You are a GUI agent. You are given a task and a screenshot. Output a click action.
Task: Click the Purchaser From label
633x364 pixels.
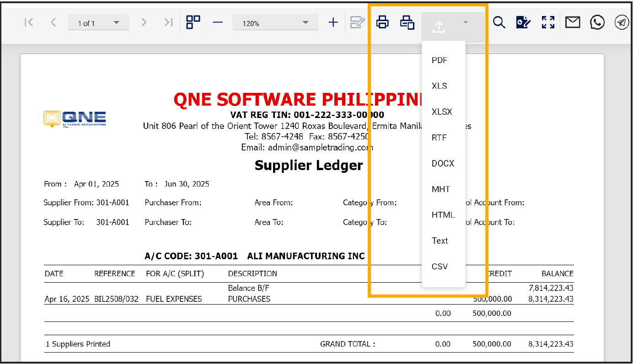(x=173, y=203)
